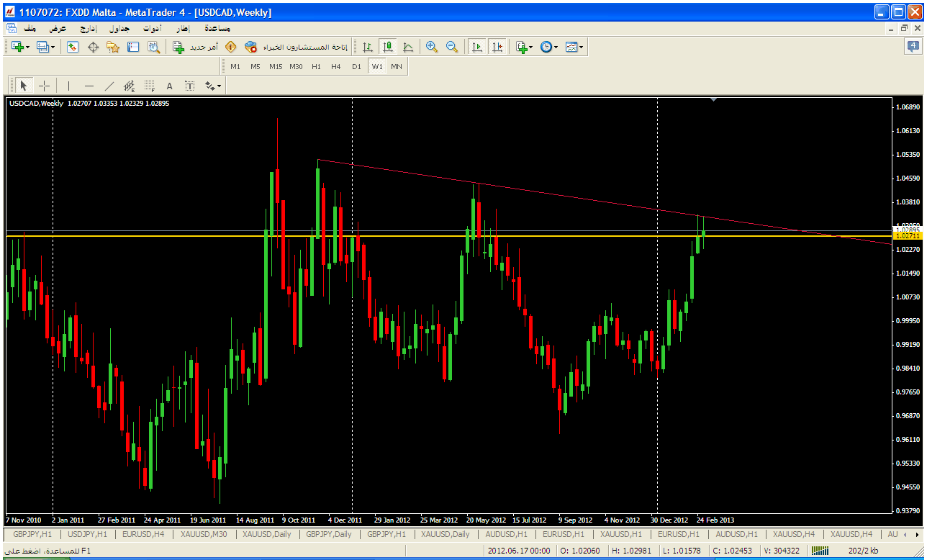Toggle the Data Window crosshair-circle icon

pyautogui.click(x=93, y=47)
